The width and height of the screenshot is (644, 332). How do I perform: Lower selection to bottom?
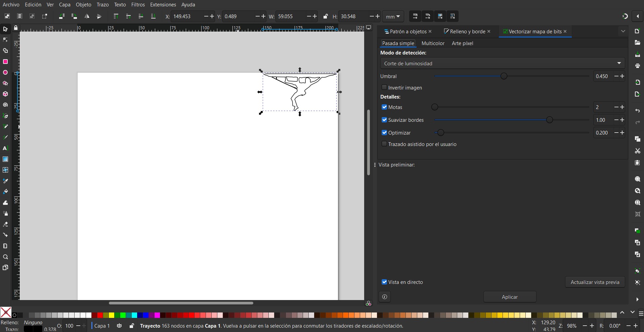(x=153, y=16)
